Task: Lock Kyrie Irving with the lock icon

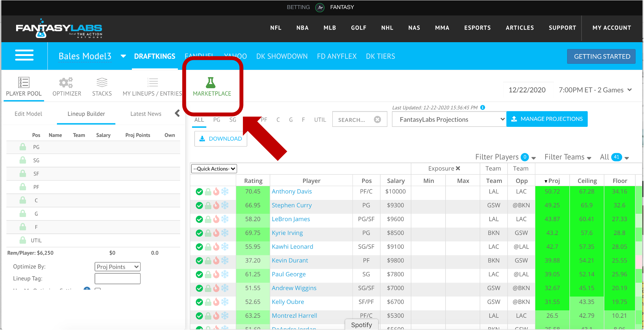Action: [x=208, y=233]
